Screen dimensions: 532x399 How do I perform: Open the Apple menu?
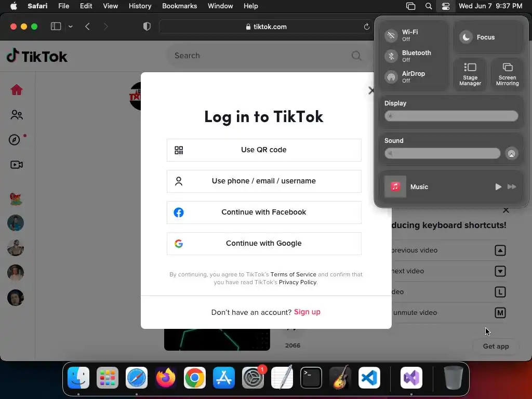pyautogui.click(x=14, y=6)
